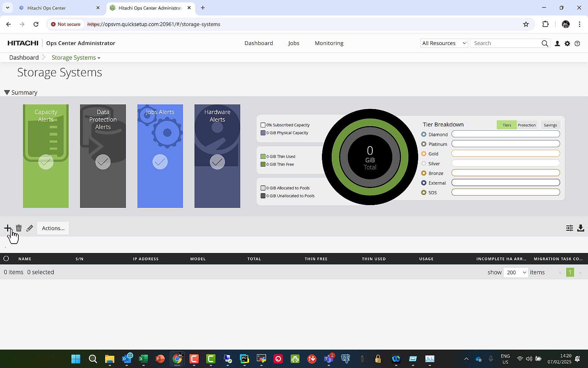Switch to the Savings tab
588x368 pixels.
click(x=550, y=125)
